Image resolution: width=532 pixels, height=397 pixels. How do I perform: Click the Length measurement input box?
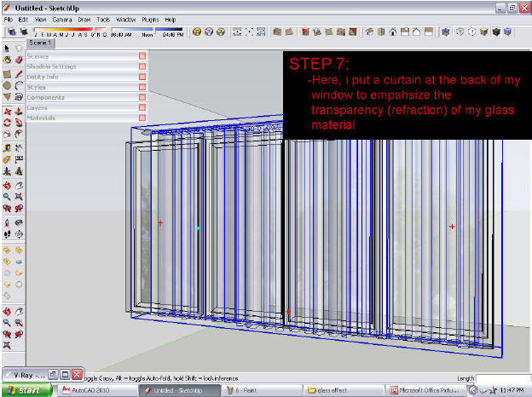coord(503,378)
